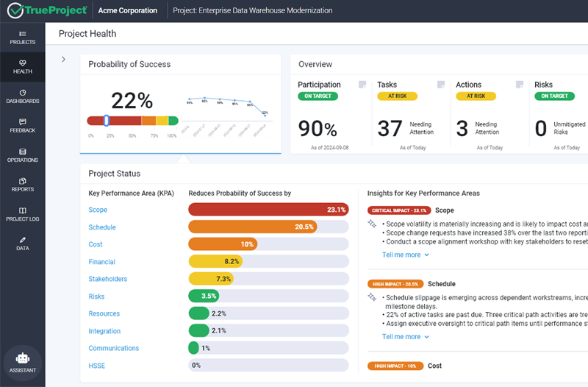The image size is (588, 387).
Task: Open the Schedule KPA link
Action: 102,227
